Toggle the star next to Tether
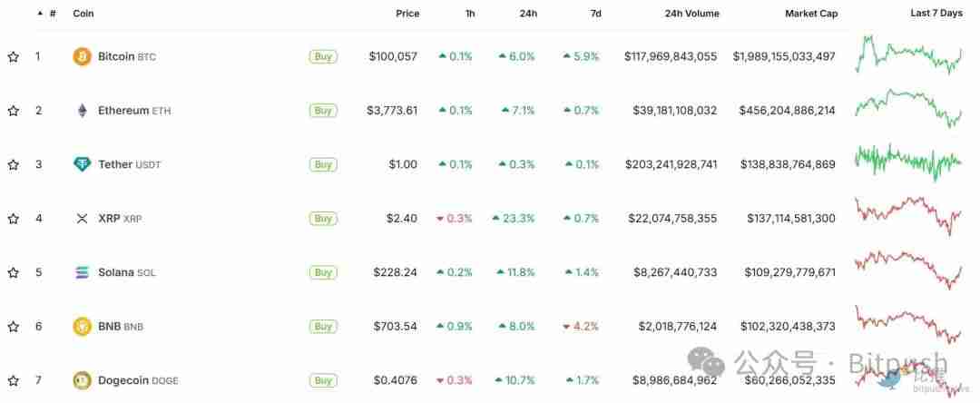Image resolution: width=980 pixels, height=403 pixels. (x=14, y=165)
